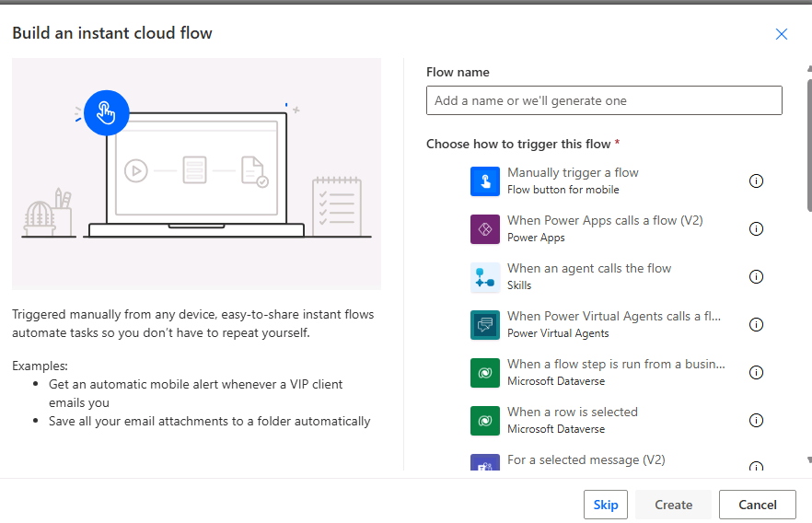Select the Manually trigger a flow icon

[x=484, y=181]
